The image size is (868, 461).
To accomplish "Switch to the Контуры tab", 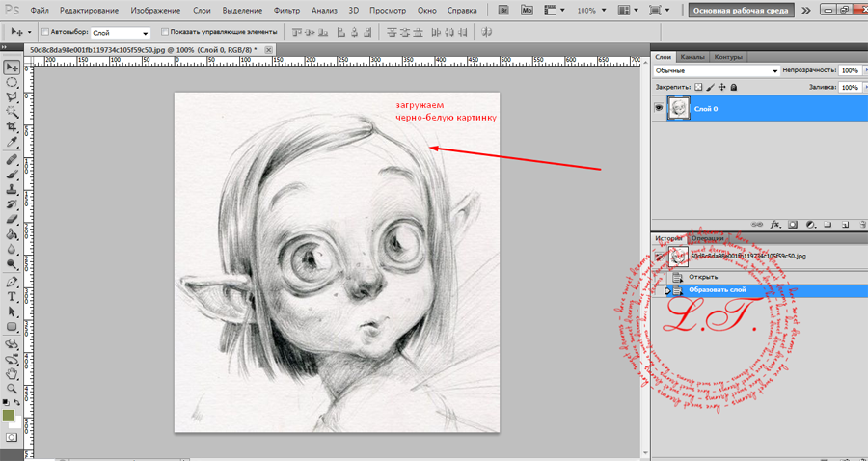I will coord(727,57).
